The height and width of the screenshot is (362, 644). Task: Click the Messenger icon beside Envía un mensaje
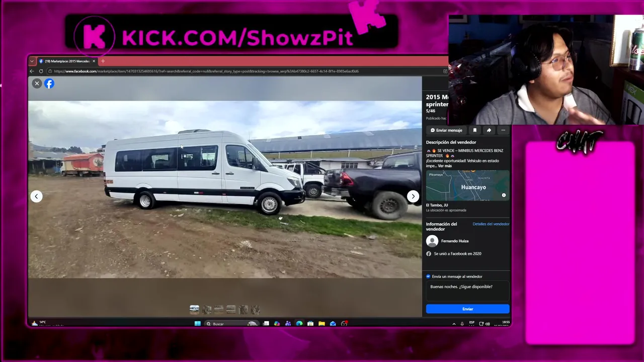(x=428, y=277)
